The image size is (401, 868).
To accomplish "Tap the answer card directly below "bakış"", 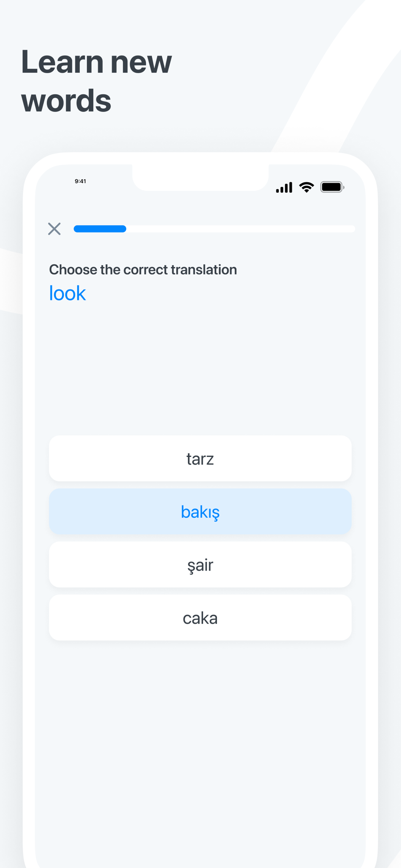I will (x=200, y=565).
